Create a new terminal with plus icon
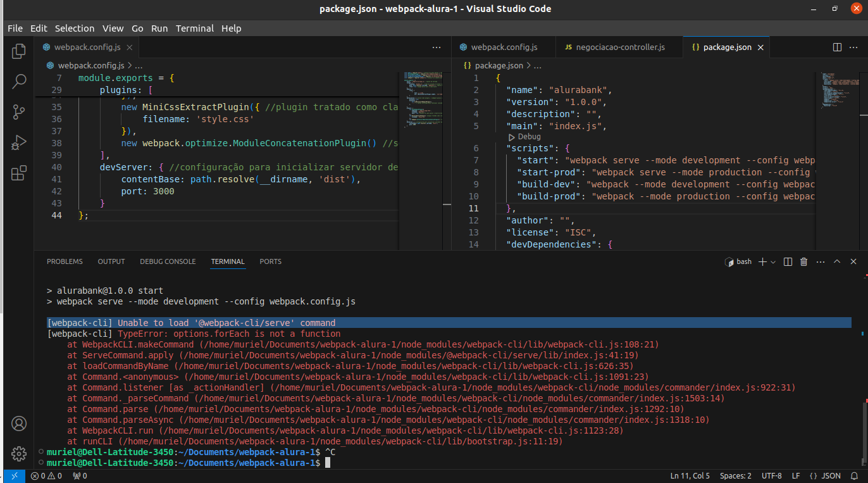This screenshot has width=868, height=483. tap(762, 261)
